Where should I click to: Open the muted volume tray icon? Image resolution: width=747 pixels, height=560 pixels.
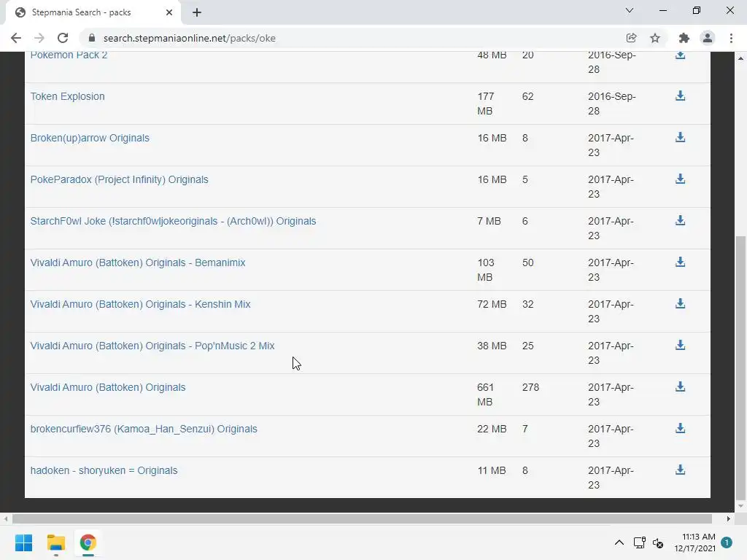coord(658,542)
